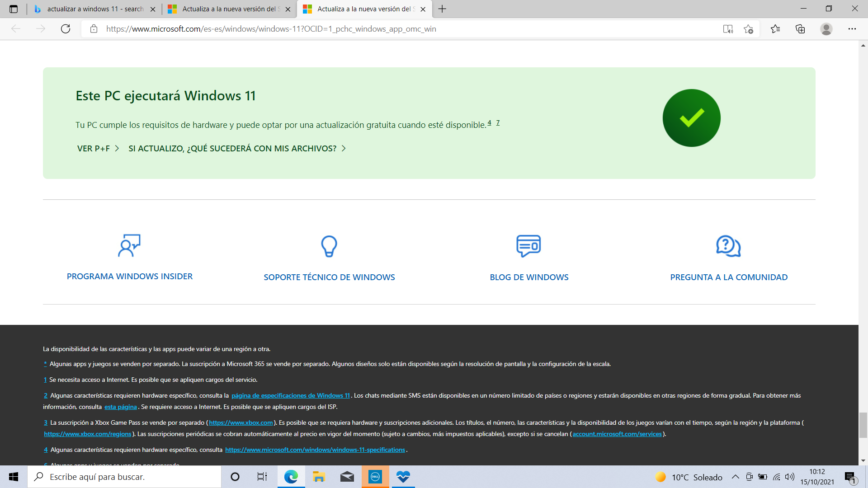868x488 pixels.
Task: Go forward using the browser forward arrow
Action: [41, 29]
